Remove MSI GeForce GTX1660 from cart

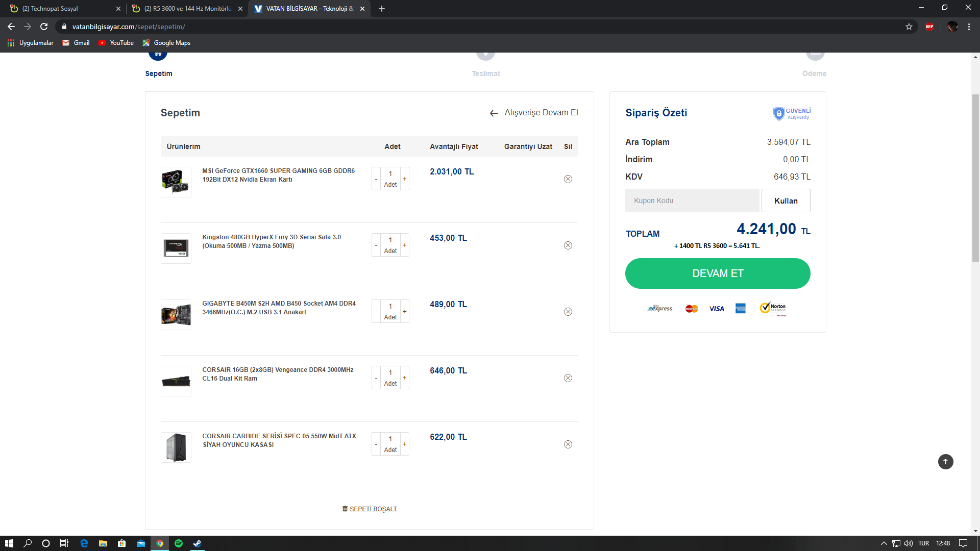point(568,179)
